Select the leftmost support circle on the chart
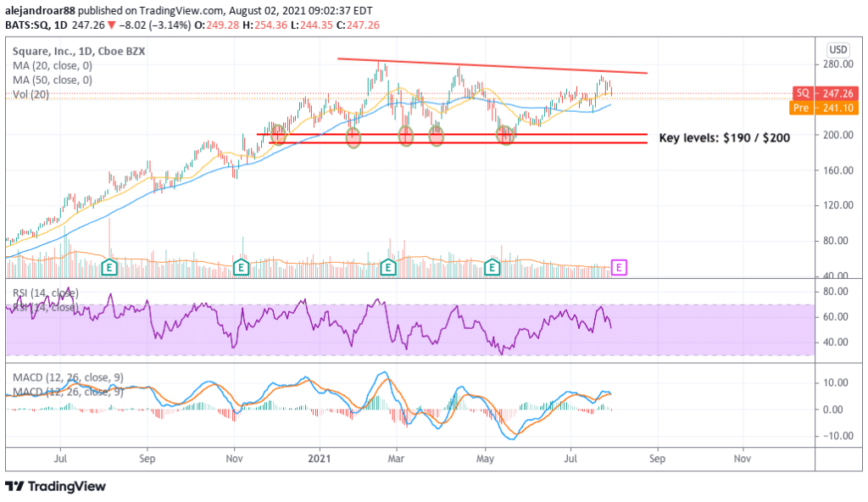The height and width of the screenshot is (502, 868). (279, 136)
